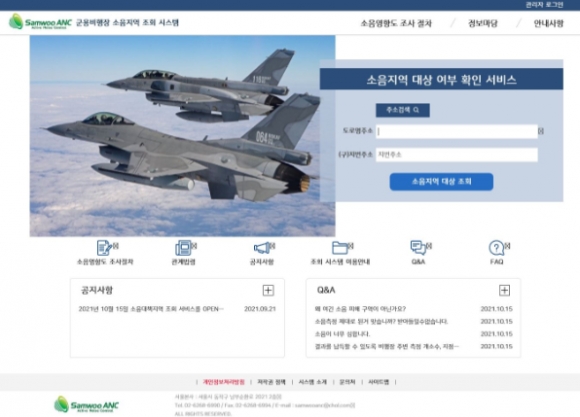The width and height of the screenshot is (580, 417).
Task: Focus the 도로명주소 input field
Action: click(457, 131)
